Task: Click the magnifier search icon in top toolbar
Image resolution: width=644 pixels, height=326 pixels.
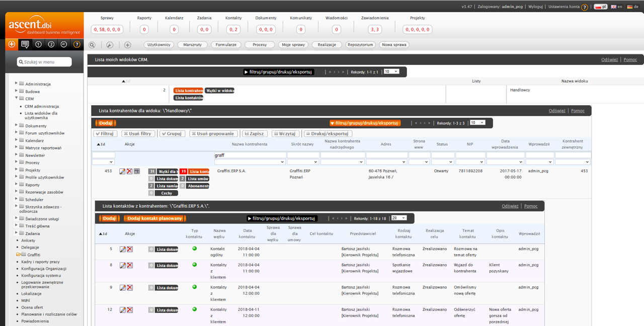Action: [92, 45]
